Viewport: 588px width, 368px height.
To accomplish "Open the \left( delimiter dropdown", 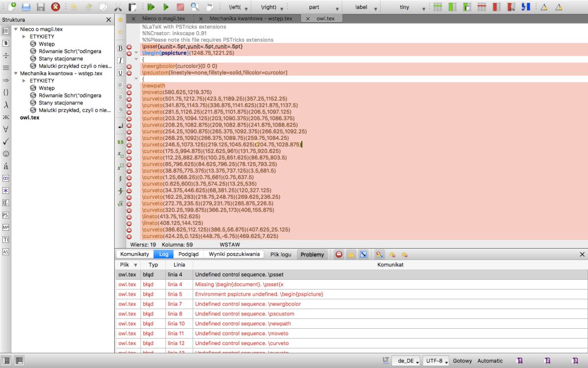I will click(x=239, y=7).
